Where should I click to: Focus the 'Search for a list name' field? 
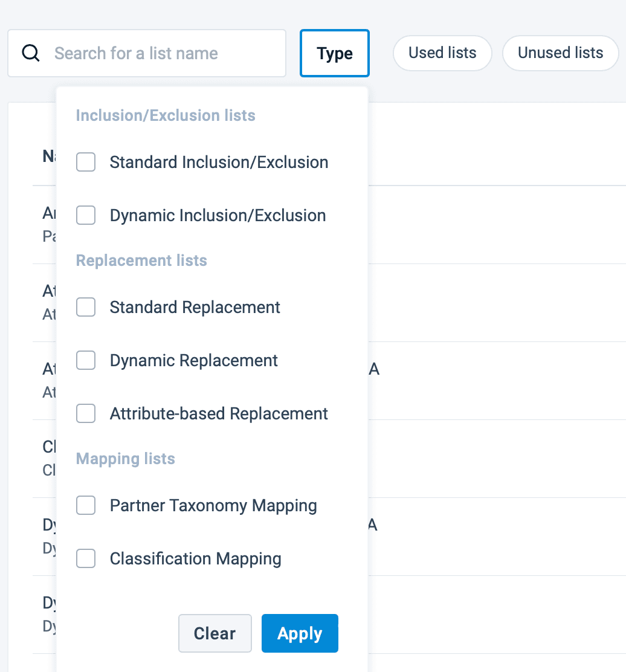tap(163, 53)
